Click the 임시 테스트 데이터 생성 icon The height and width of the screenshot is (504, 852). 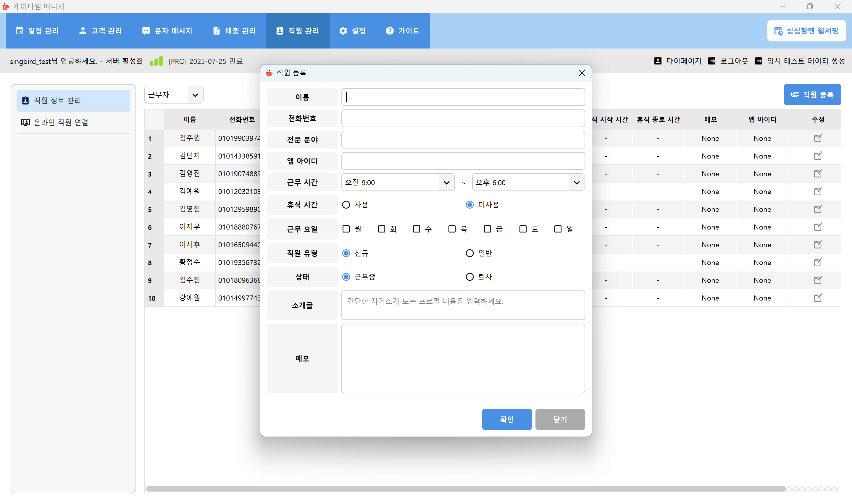coord(759,61)
